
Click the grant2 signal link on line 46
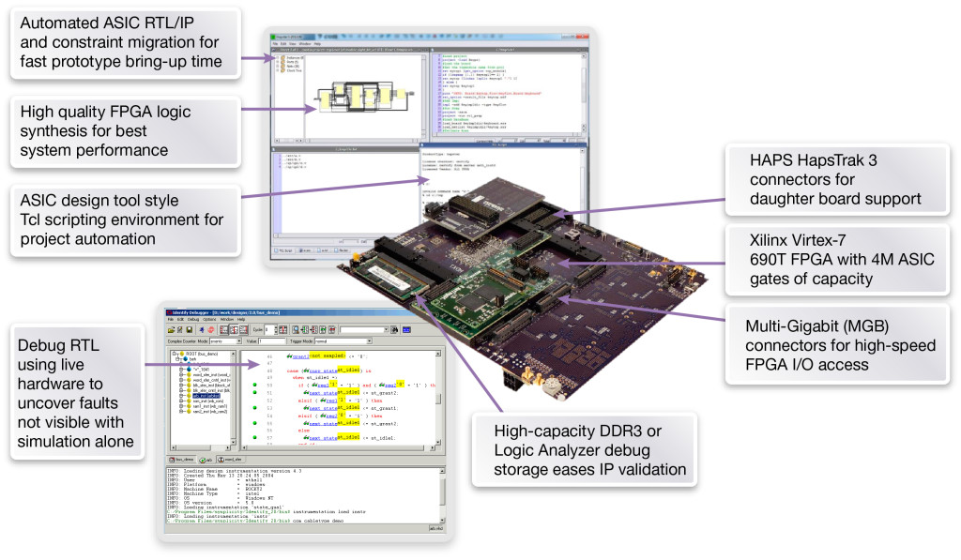(x=301, y=356)
